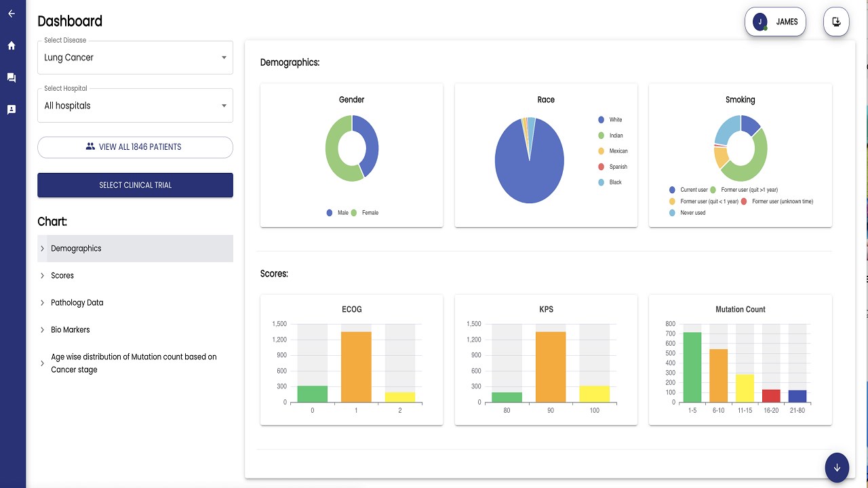The image size is (868, 488).
Task: Toggle Former user (quit < 1 year) legend
Action: (704, 201)
